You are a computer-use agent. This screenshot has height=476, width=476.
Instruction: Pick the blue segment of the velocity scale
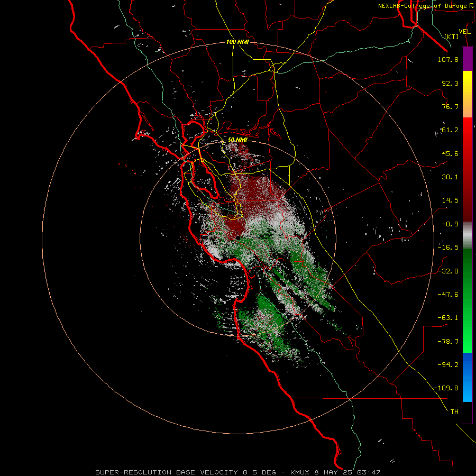pyautogui.click(x=467, y=377)
